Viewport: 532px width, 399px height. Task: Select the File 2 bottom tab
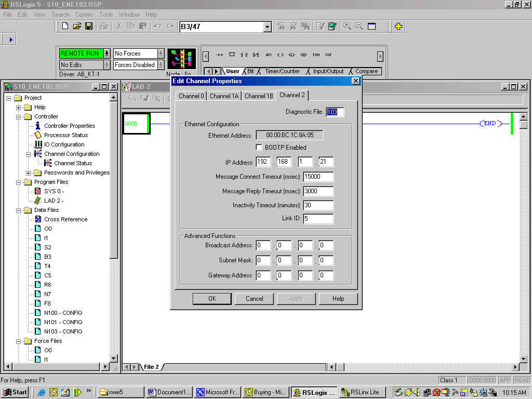[x=151, y=367]
